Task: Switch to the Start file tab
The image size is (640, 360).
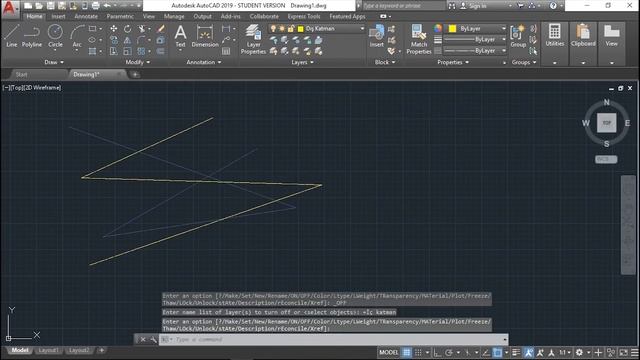Action: click(x=21, y=74)
